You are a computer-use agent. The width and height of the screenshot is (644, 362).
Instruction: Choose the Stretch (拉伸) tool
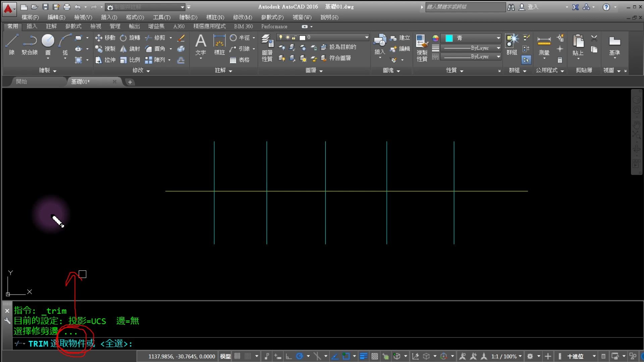pyautogui.click(x=105, y=60)
